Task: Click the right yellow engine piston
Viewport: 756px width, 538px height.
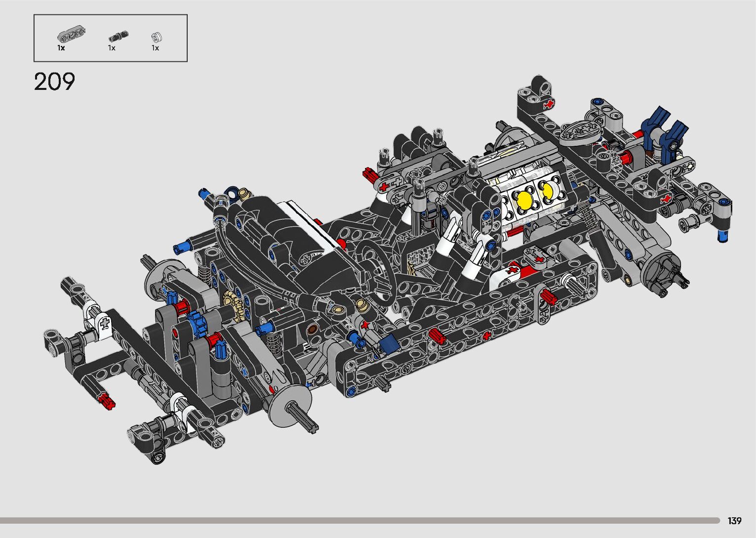Action: [x=548, y=190]
